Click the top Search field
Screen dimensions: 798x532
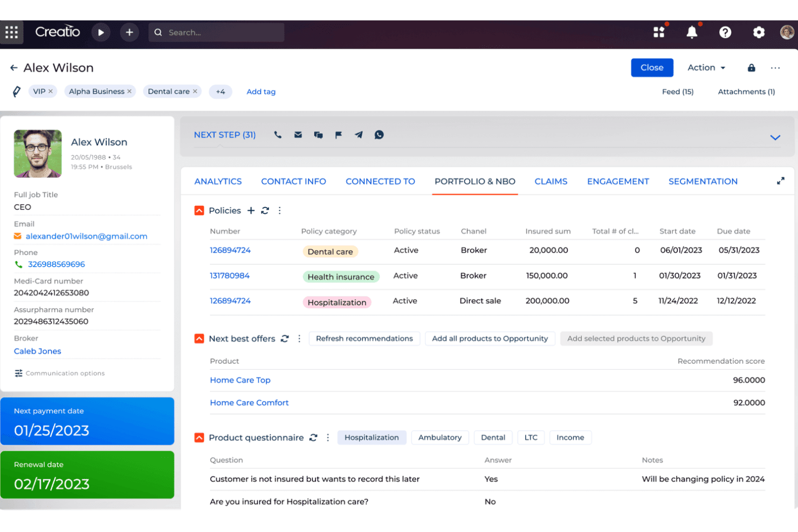point(216,32)
